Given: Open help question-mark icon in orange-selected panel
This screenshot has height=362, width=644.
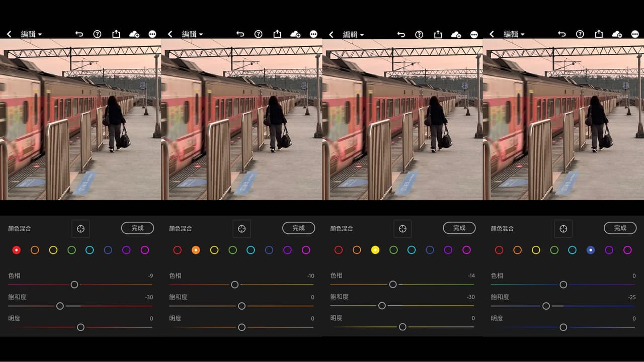Looking at the screenshot, I should tap(258, 34).
